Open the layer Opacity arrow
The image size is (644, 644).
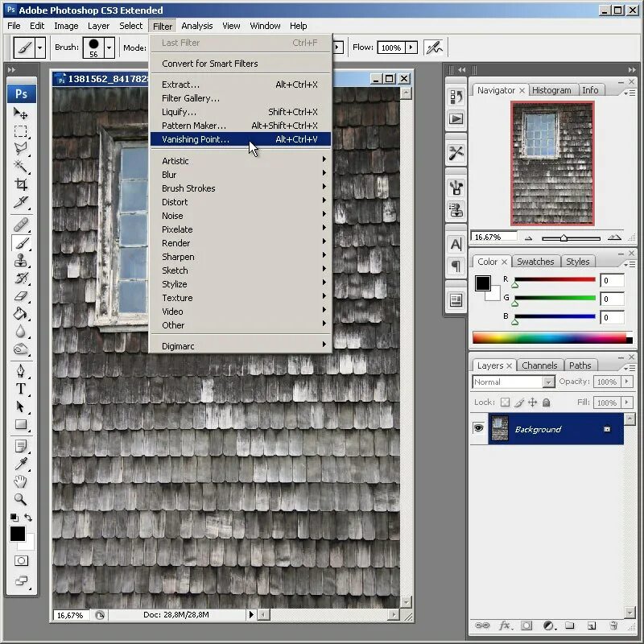point(627,382)
